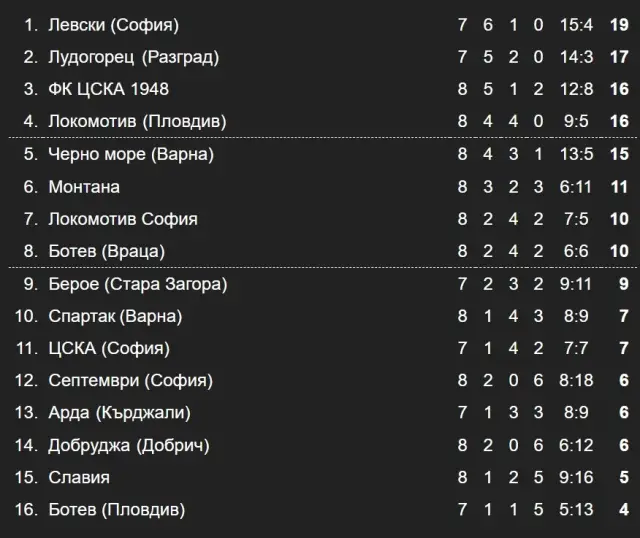Select the Монтана team entry
The width and height of the screenshot is (640, 538).
coord(84,186)
